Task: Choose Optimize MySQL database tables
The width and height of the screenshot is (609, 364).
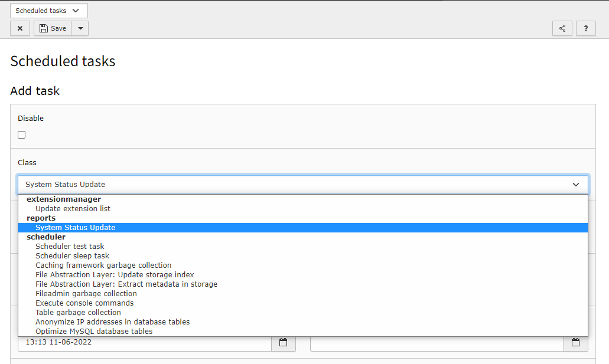Action: pos(94,332)
